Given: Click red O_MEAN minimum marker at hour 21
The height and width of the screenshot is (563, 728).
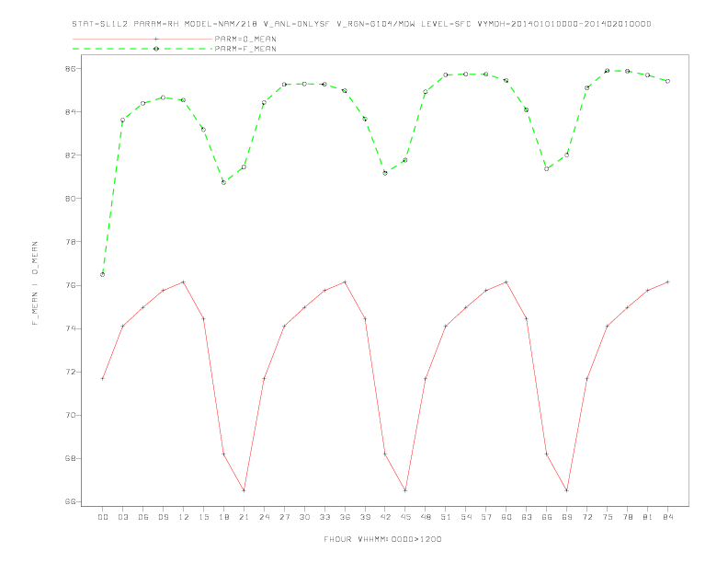Looking at the screenshot, I should [244, 490].
